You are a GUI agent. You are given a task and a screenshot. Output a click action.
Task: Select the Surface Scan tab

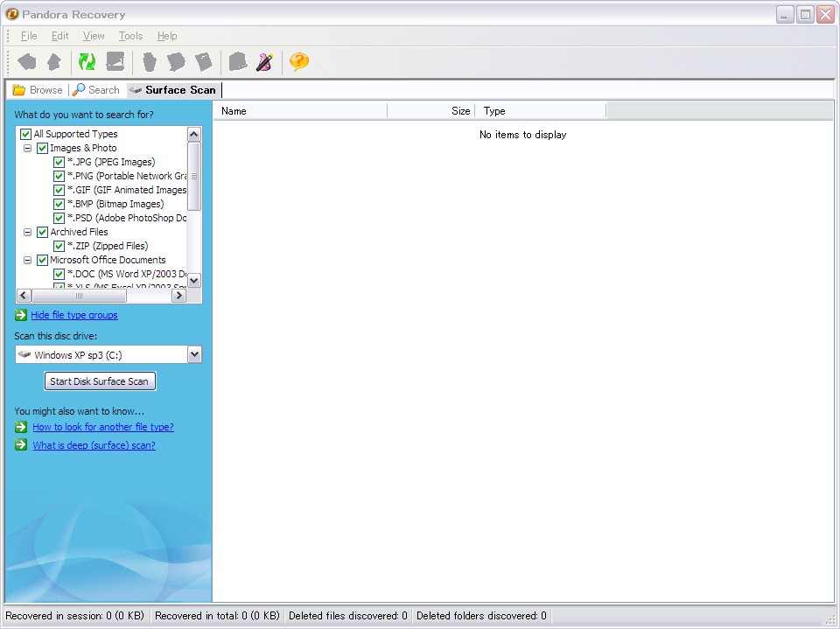[173, 90]
